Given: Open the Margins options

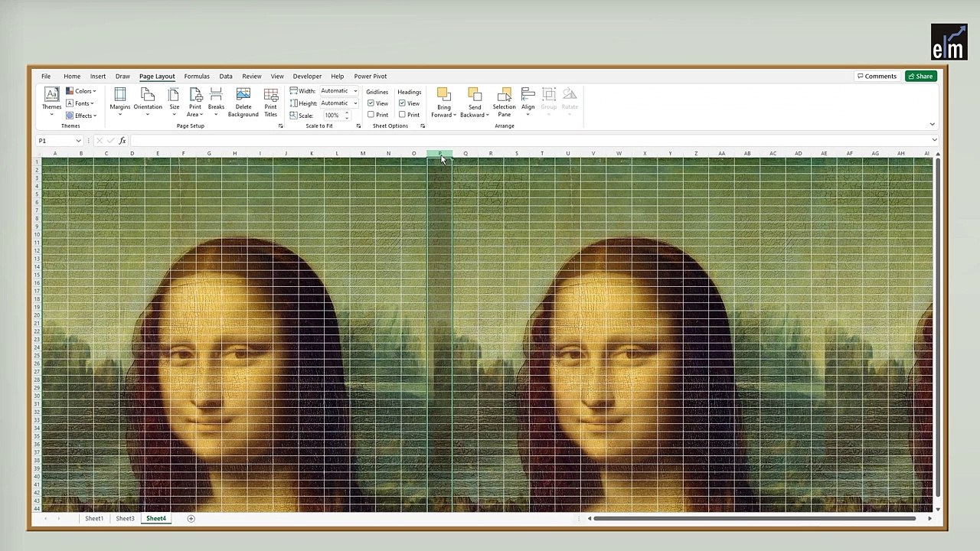Looking at the screenshot, I should pyautogui.click(x=119, y=95).
